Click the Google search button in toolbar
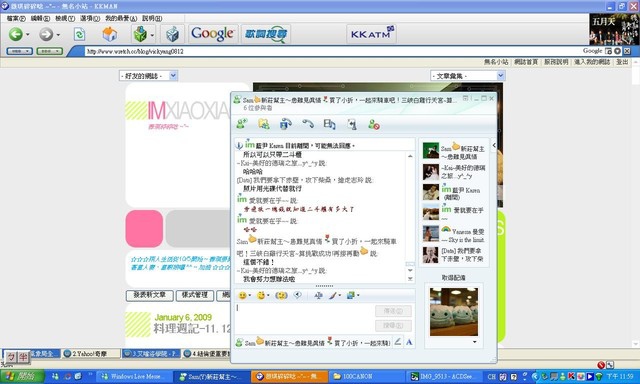 tap(213, 33)
